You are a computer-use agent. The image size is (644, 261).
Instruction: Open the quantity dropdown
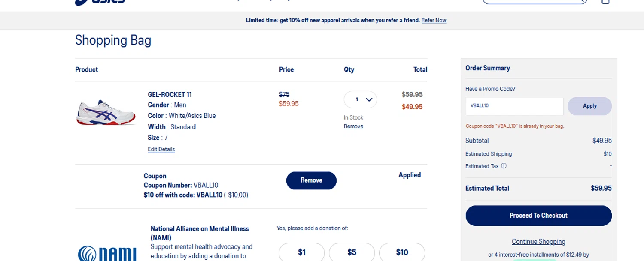pyautogui.click(x=360, y=99)
